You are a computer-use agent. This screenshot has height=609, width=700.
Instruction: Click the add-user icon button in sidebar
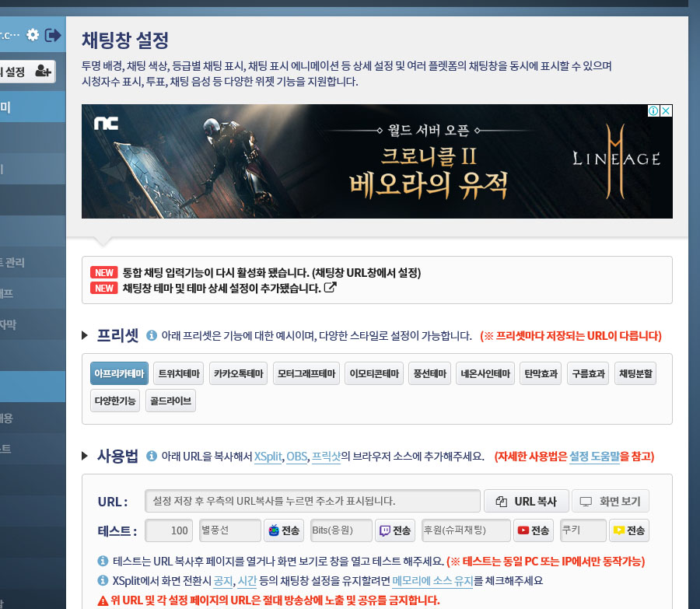(x=43, y=72)
